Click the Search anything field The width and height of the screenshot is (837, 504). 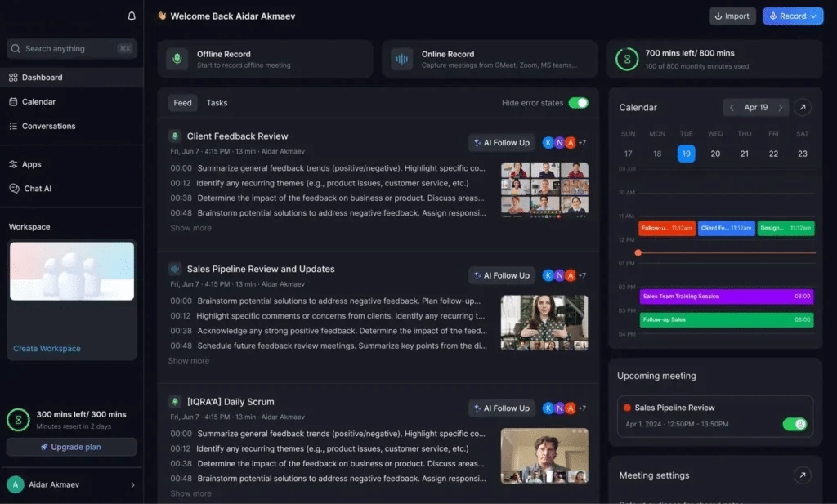coord(71,49)
